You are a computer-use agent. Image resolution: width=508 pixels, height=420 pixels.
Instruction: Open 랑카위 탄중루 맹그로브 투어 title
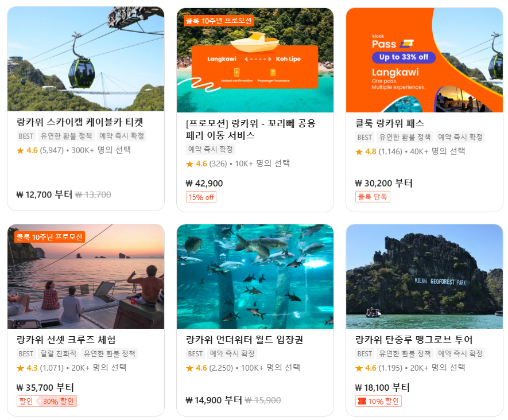414,340
